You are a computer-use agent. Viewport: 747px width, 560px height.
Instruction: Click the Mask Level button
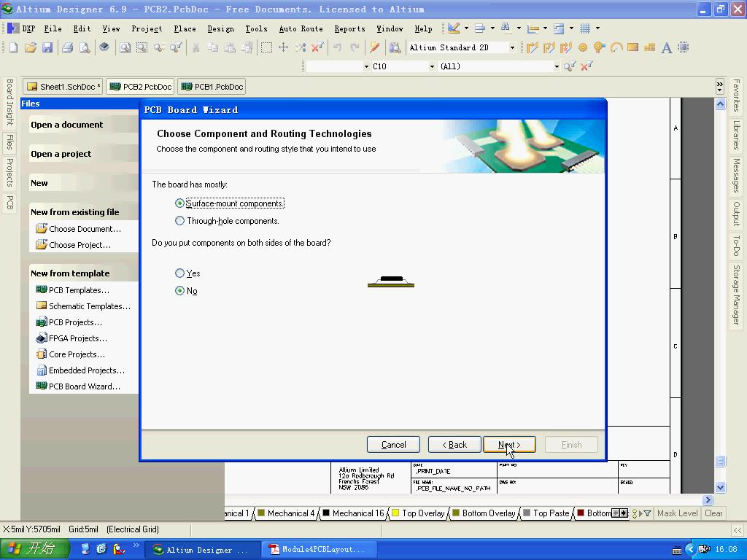coord(677,513)
